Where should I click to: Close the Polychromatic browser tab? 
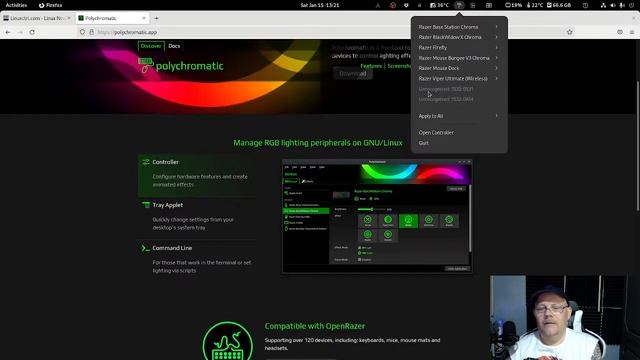144,18
